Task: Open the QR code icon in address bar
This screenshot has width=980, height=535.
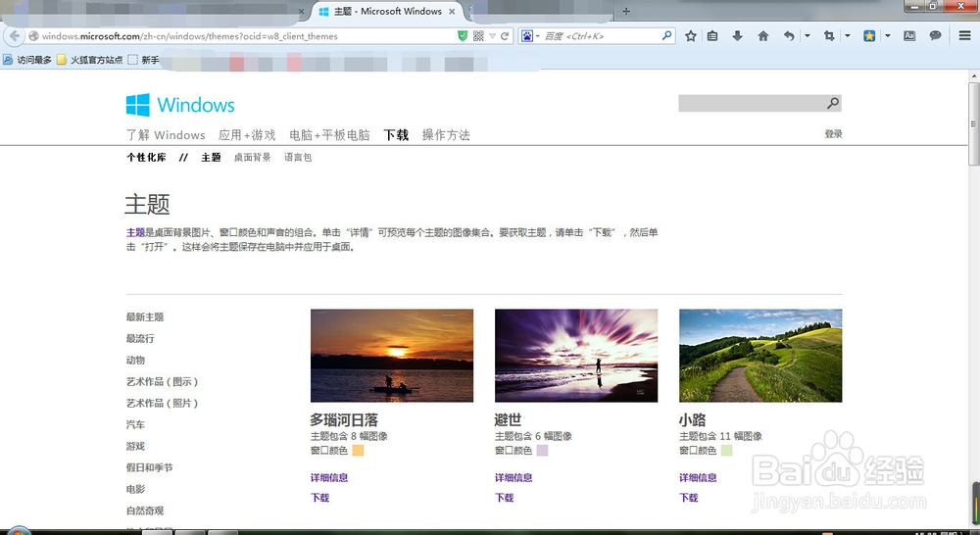Action: pos(479,35)
